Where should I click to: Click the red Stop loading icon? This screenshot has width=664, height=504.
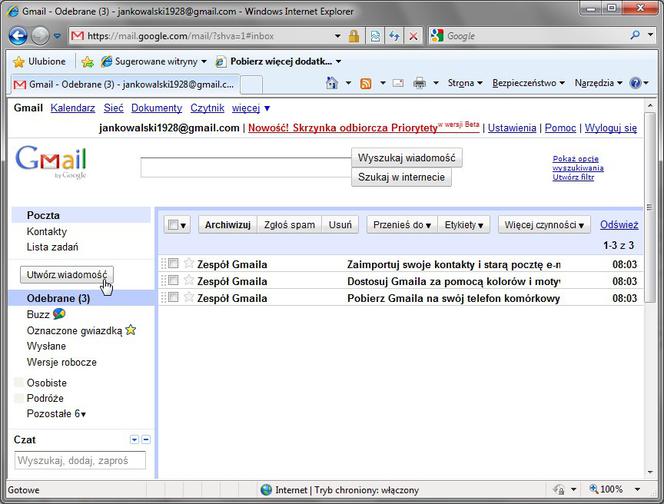coord(413,36)
